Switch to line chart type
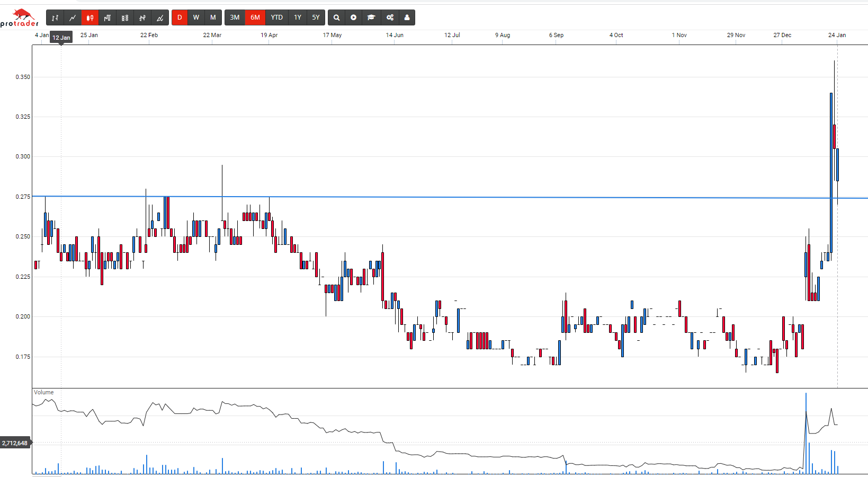Viewport: 868px width, 477px height. pos(73,17)
